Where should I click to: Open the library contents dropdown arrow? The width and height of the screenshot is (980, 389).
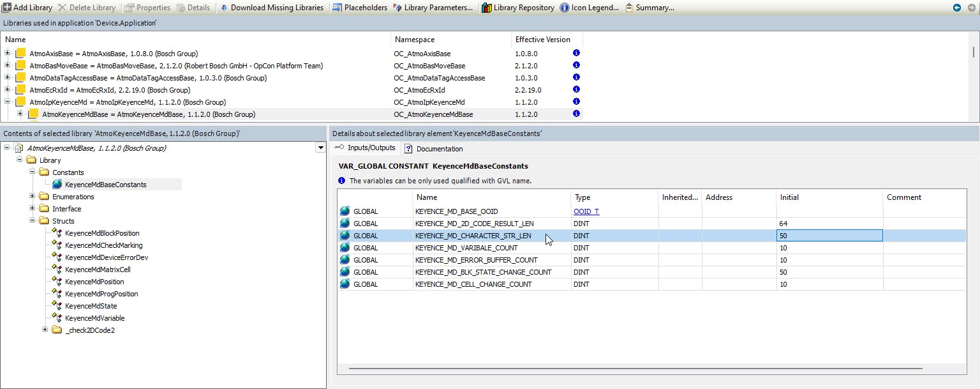[x=320, y=148]
